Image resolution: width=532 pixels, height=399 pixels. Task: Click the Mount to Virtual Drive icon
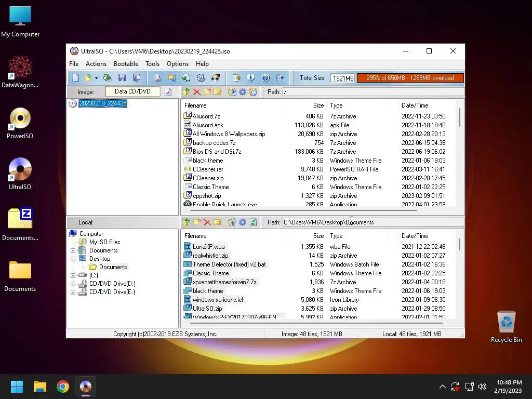201,78
